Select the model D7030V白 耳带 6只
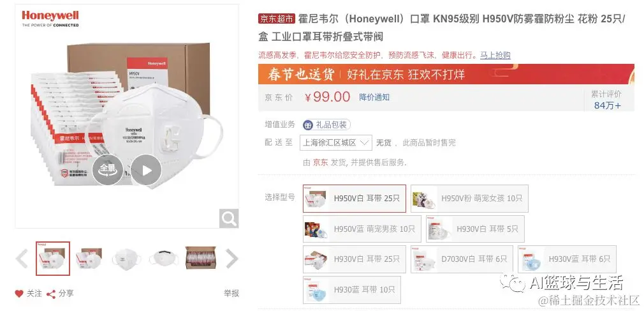 pos(462,259)
